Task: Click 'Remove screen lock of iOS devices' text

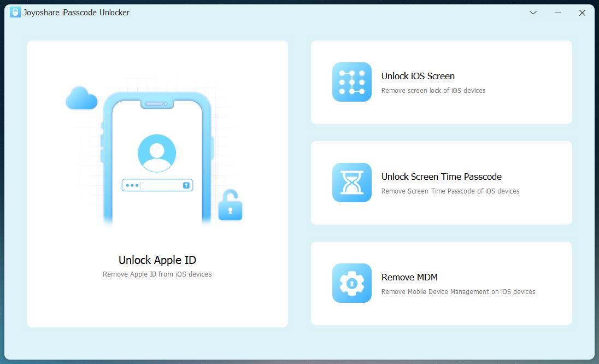Action: pyautogui.click(x=433, y=91)
